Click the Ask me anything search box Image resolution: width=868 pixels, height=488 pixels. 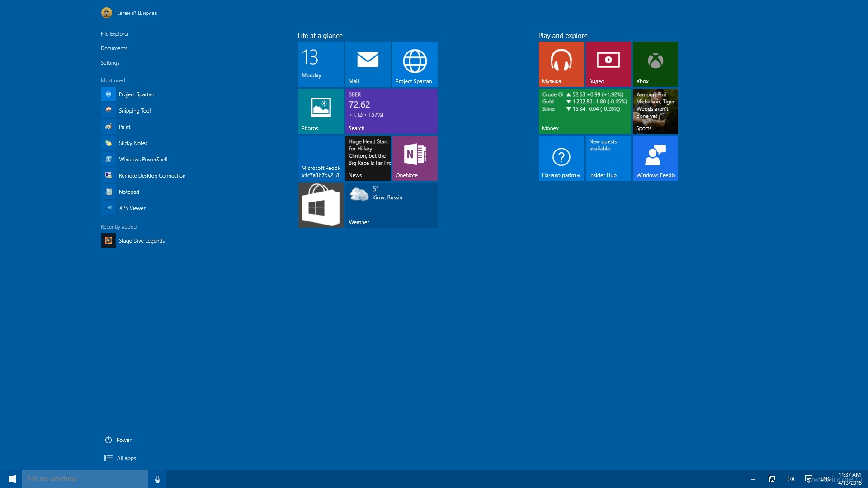(85, 479)
